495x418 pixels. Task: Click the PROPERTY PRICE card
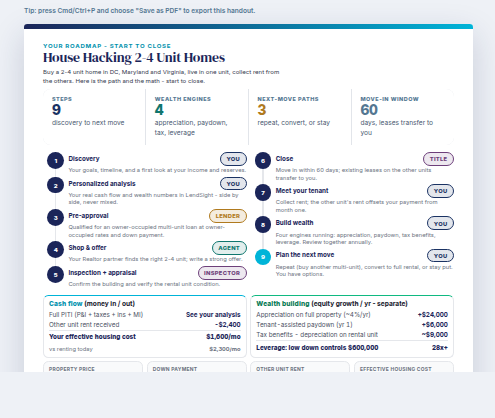tap(93, 367)
